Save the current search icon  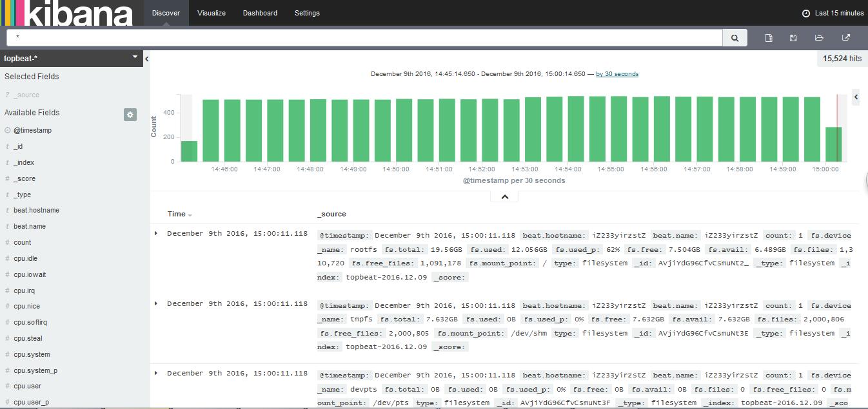[793, 38]
